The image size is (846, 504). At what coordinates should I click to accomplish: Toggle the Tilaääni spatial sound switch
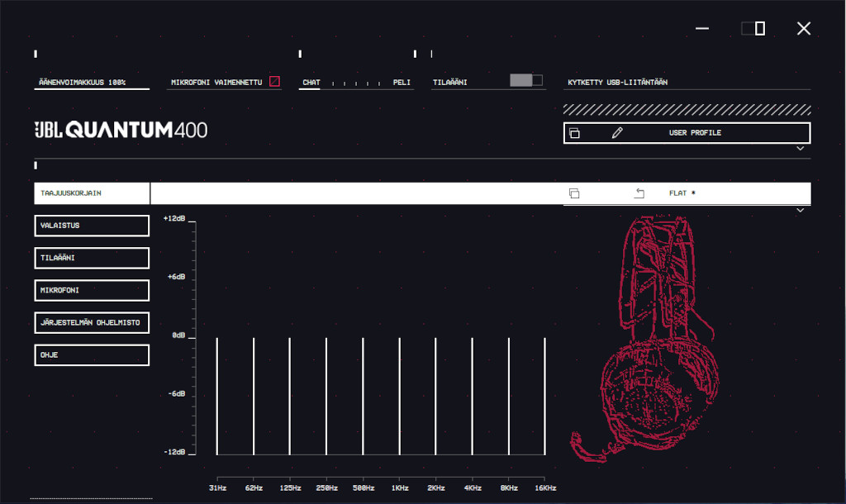(x=526, y=80)
